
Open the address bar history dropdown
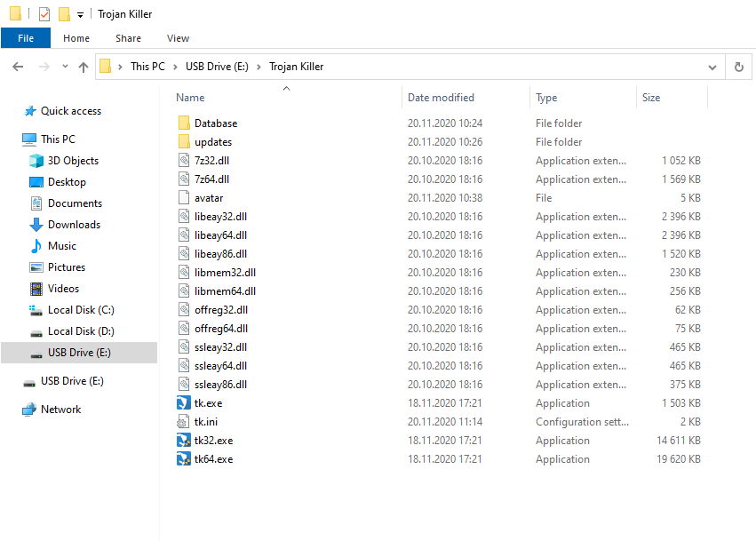pos(712,66)
